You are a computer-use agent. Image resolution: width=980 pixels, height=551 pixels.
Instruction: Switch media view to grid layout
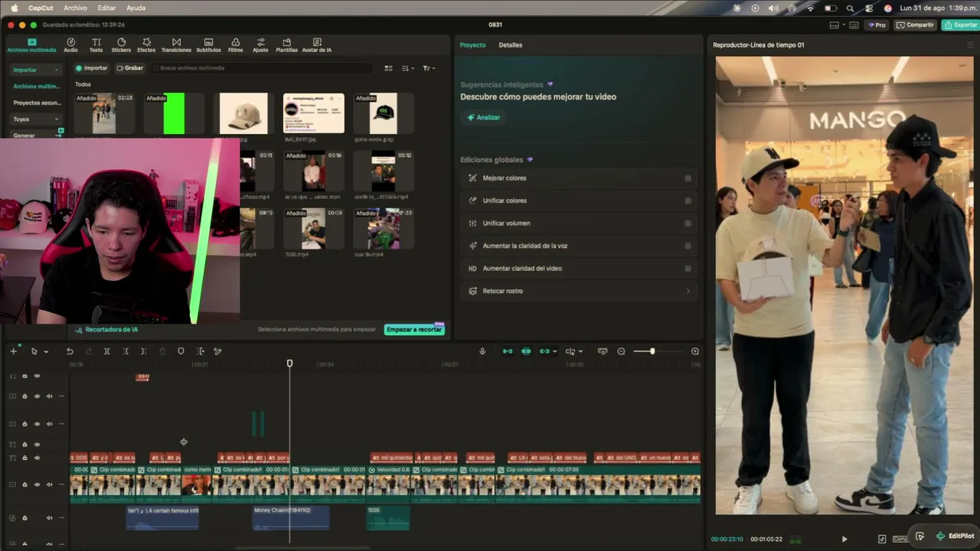388,68
